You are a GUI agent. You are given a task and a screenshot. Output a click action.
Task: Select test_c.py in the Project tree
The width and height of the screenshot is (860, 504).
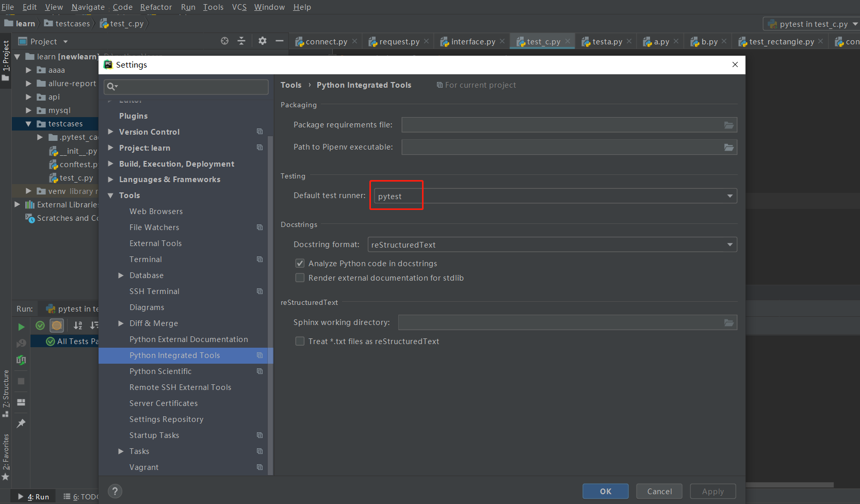click(x=76, y=178)
